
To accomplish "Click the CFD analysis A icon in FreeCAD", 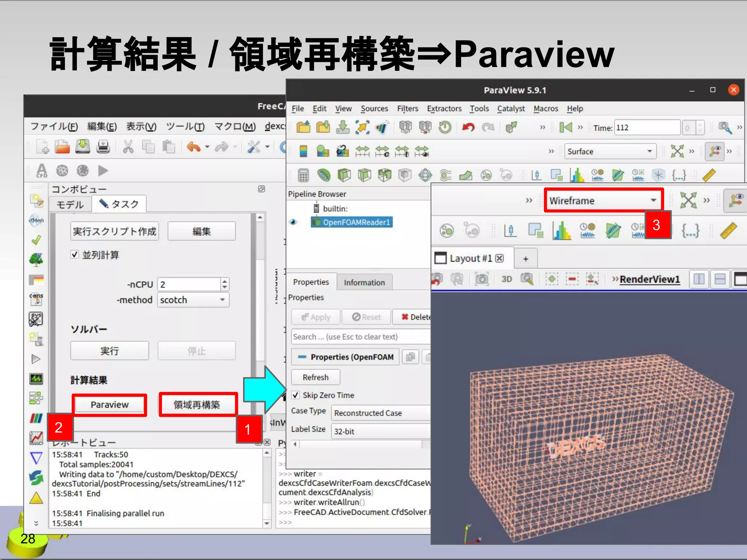I will 42,171.
